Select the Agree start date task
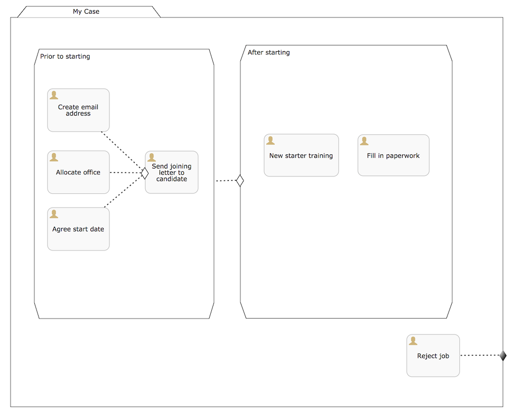The image size is (523, 420). coord(78,229)
